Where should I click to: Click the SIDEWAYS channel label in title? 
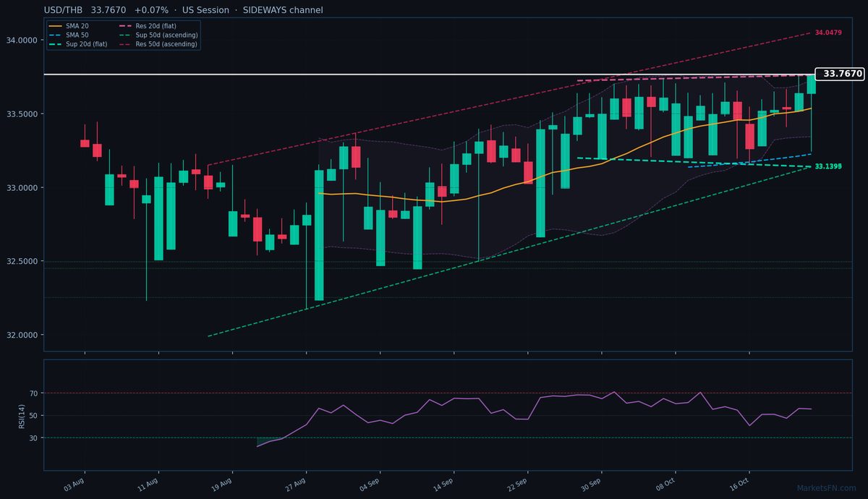pyautogui.click(x=283, y=10)
